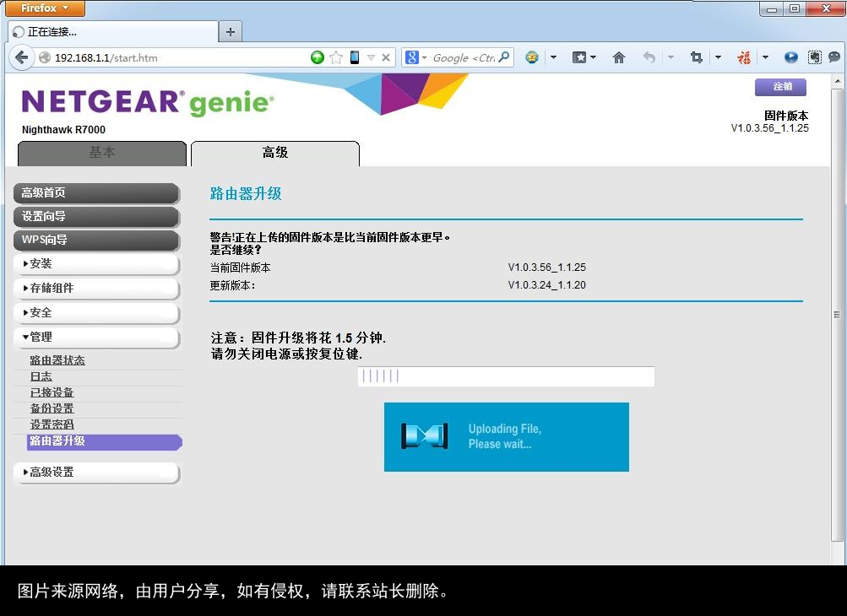This screenshot has height=616, width=847.
Task: Click the Evernote clipper icon in toolbar
Action: (x=815, y=57)
